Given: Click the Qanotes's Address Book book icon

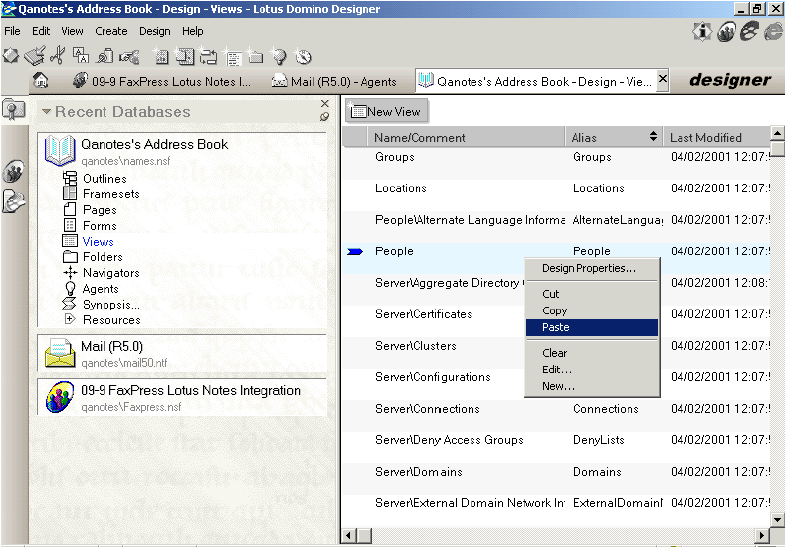Looking at the screenshot, I should pyautogui.click(x=60, y=150).
